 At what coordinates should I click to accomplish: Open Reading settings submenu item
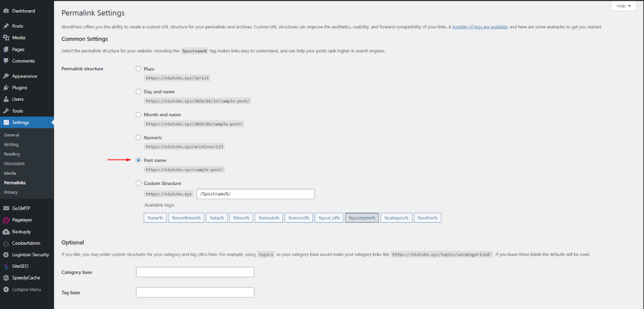[x=12, y=154]
